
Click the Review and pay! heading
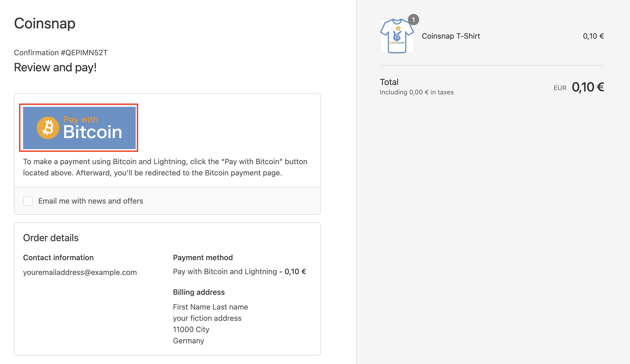[x=55, y=67]
